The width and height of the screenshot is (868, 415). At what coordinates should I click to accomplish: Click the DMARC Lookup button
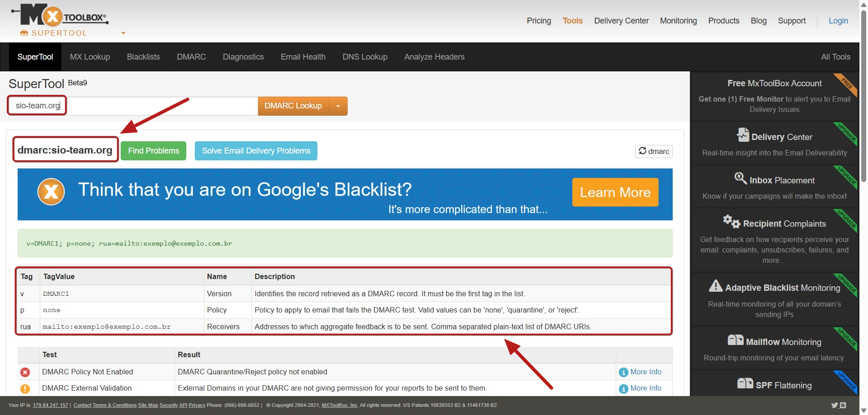tap(293, 106)
